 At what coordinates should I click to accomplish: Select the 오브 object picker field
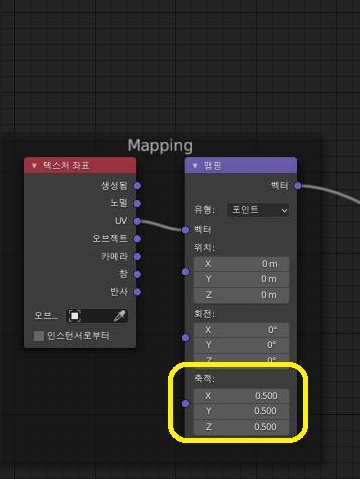pos(97,316)
